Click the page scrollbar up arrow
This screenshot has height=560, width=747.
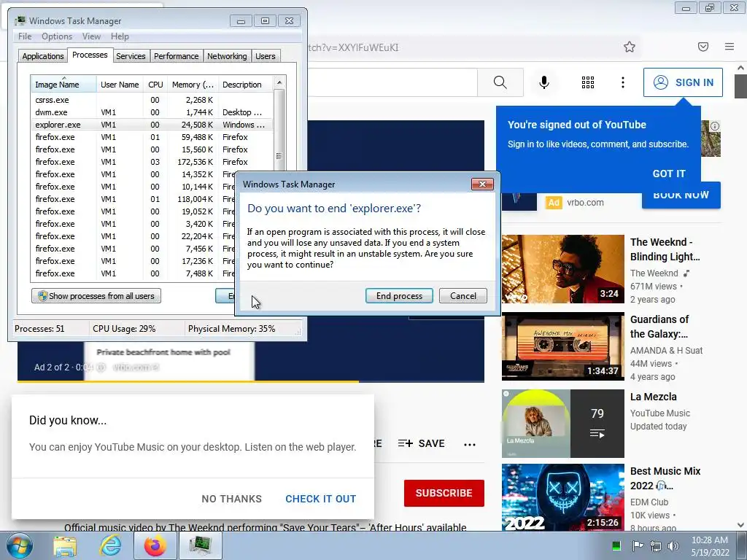pyautogui.click(x=741, y=69)
